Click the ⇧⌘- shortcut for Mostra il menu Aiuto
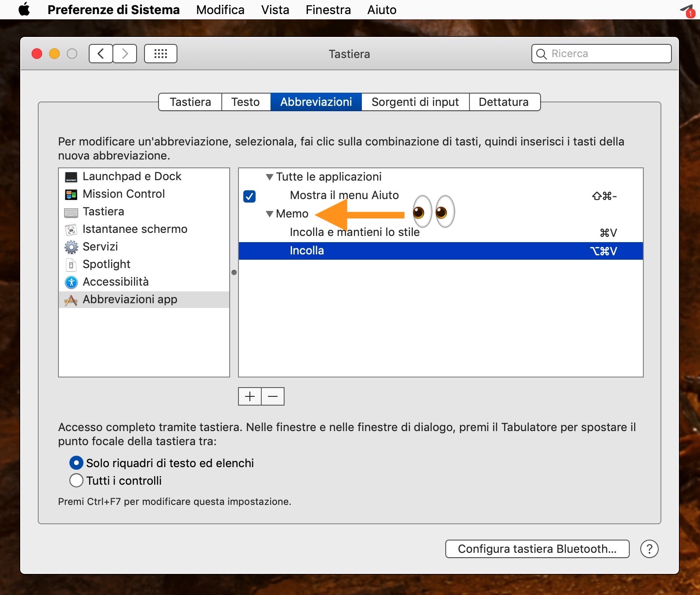This screenshot has height=595, width=700. pos(604,196)
